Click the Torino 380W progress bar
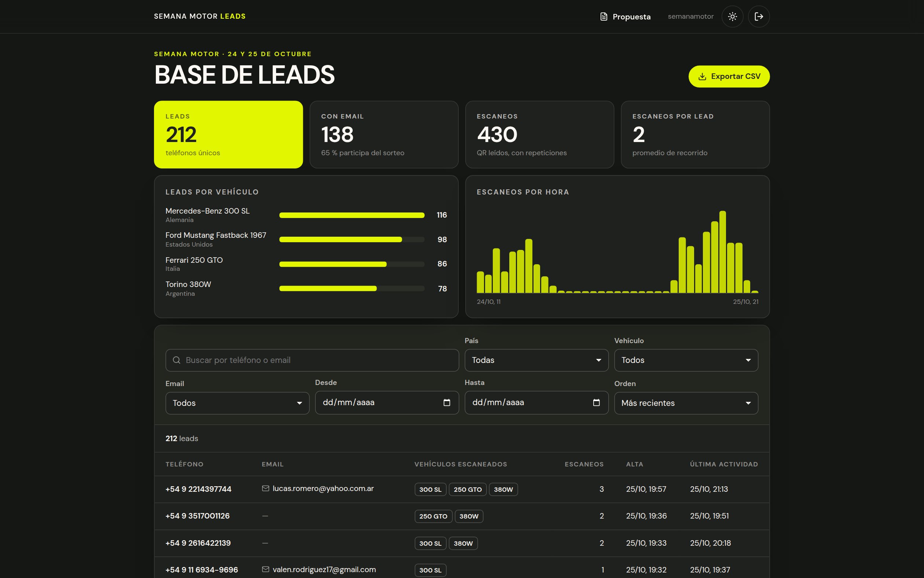 tap(352, 288)
